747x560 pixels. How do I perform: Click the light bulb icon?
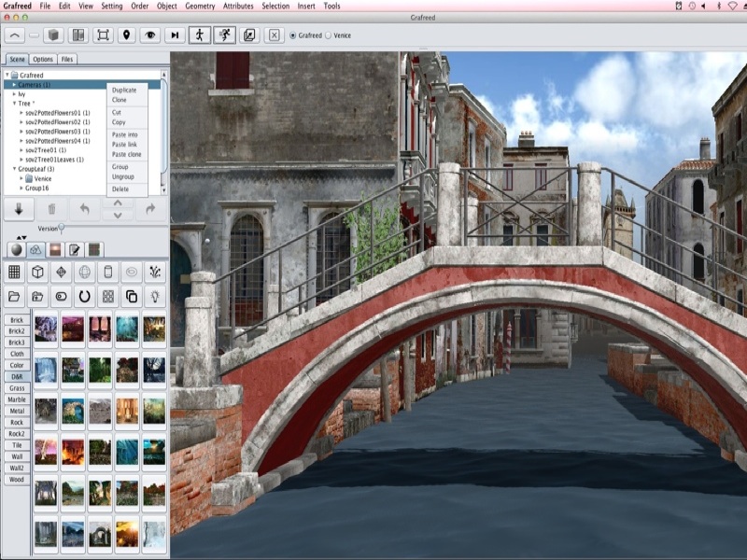157,296
